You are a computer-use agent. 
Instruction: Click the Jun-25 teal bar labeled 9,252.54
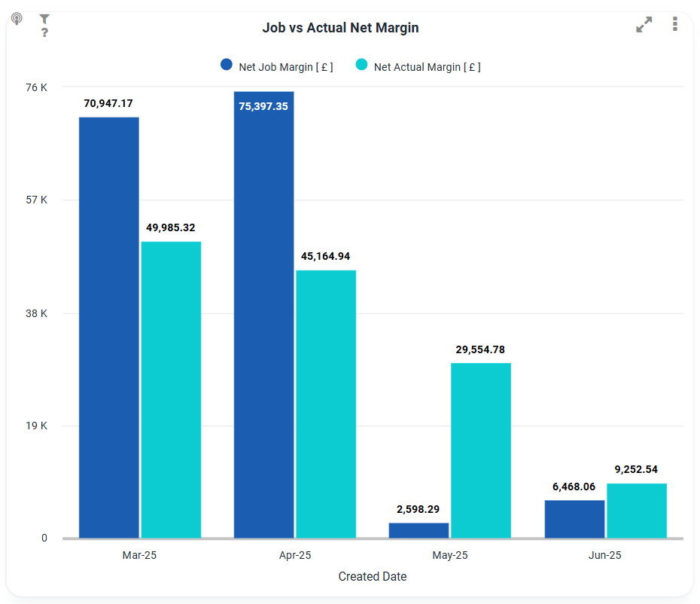point(637,511)
